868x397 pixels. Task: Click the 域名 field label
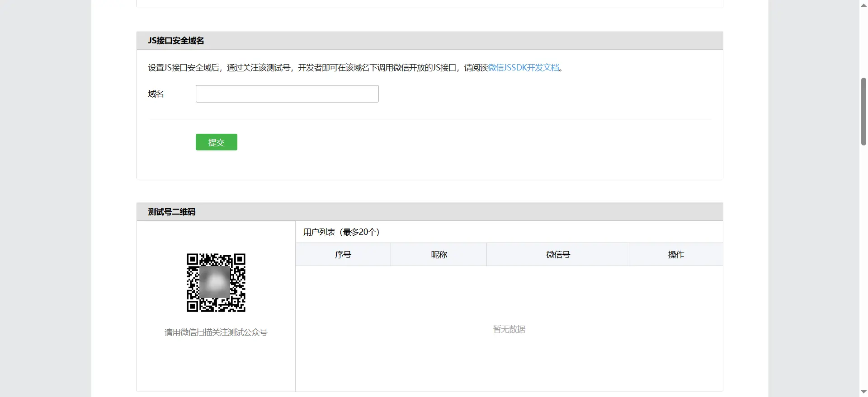click(x=156, y=94)
